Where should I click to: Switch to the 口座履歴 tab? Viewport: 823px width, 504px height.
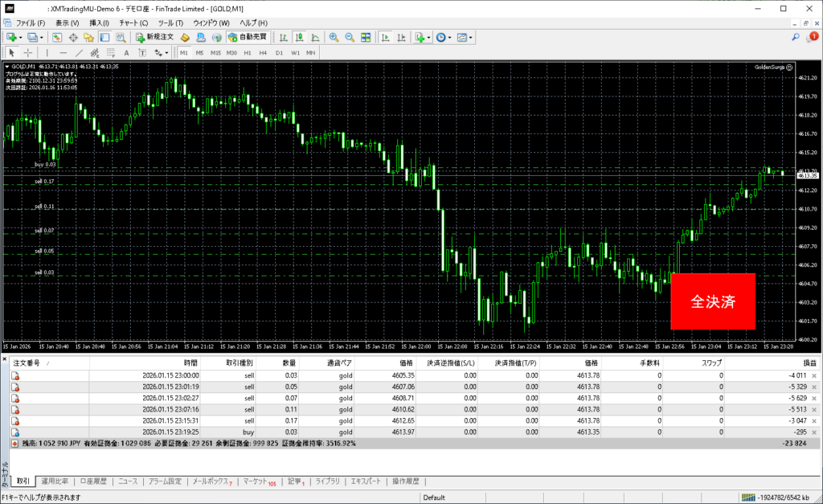pyautogui.click(x=94, y=481)
